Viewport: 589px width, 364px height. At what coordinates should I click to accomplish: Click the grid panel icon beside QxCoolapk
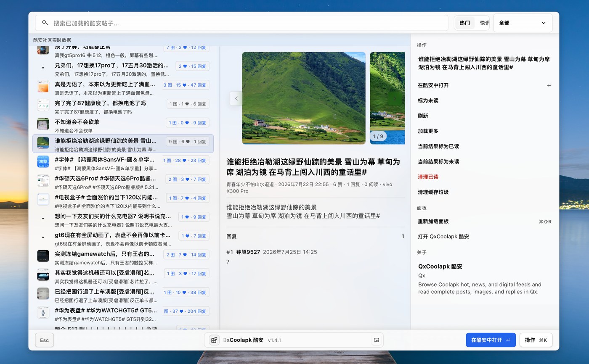click(214, 340)
